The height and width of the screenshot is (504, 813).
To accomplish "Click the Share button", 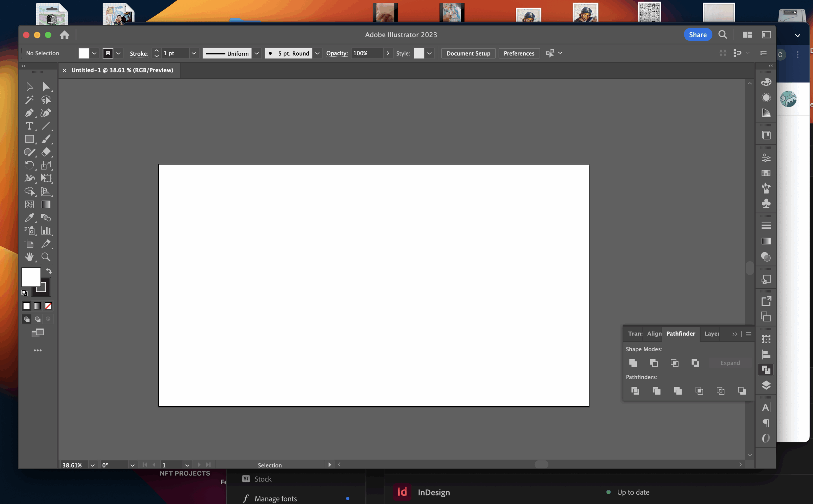I will (x=697, y=34).
